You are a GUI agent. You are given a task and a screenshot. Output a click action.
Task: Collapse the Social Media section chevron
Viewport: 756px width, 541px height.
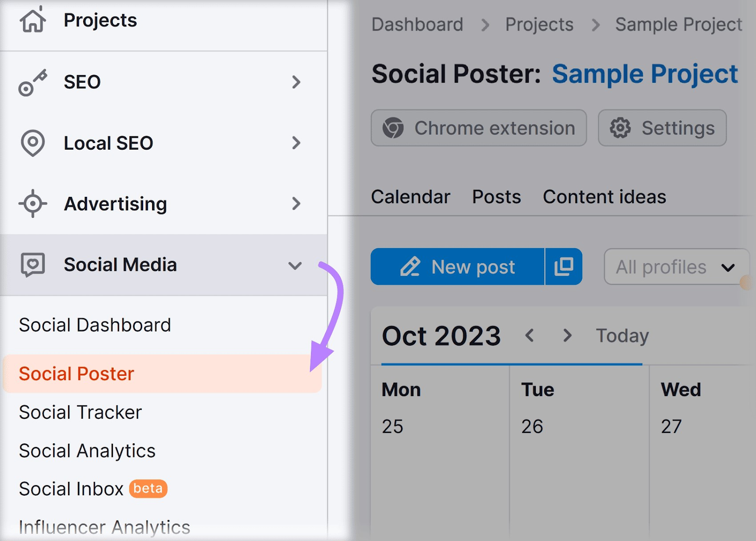pyautogui.click(x=295, y=265)
